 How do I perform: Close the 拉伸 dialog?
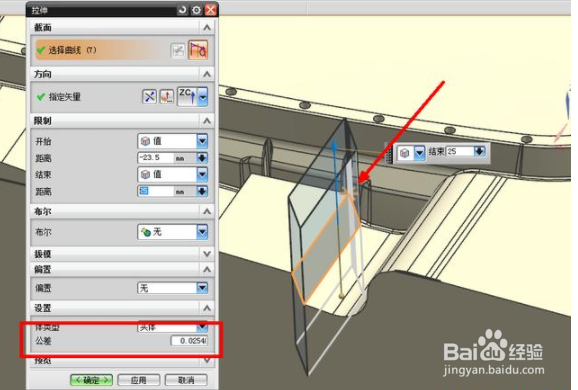tap(210, 10)
